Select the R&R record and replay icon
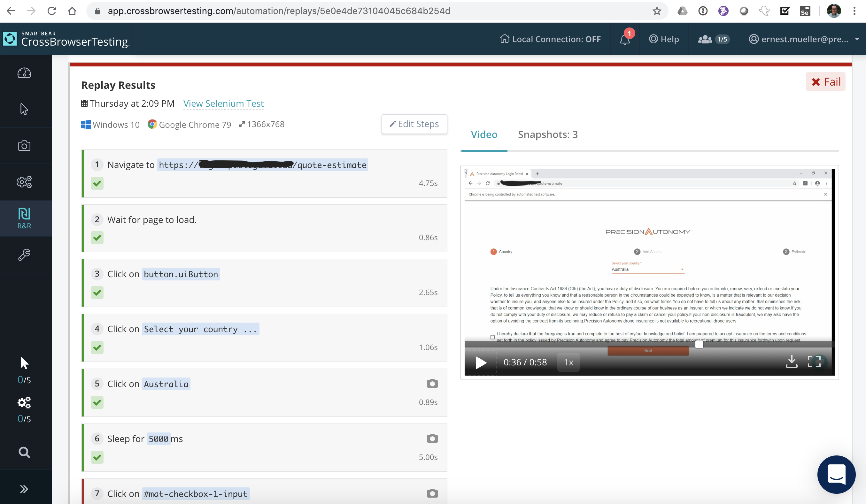Screen dimensions: 866x504 click(x=24, y=218)
